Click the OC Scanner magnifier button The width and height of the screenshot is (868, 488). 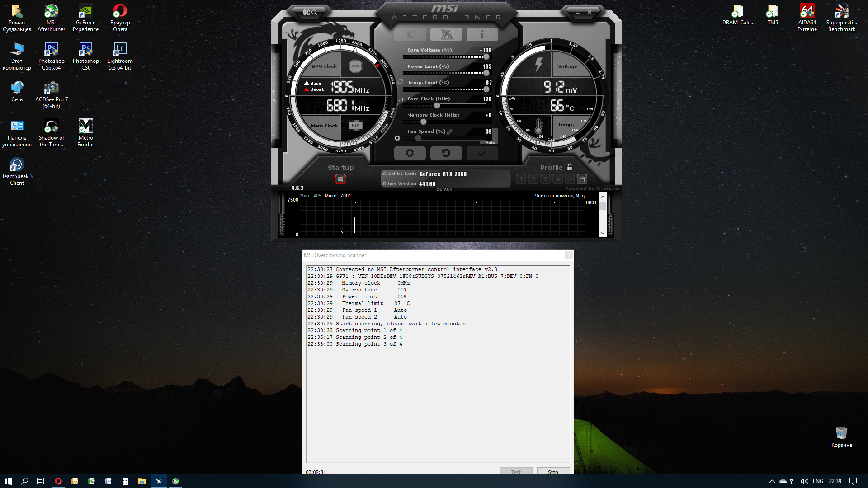[310, 12]
